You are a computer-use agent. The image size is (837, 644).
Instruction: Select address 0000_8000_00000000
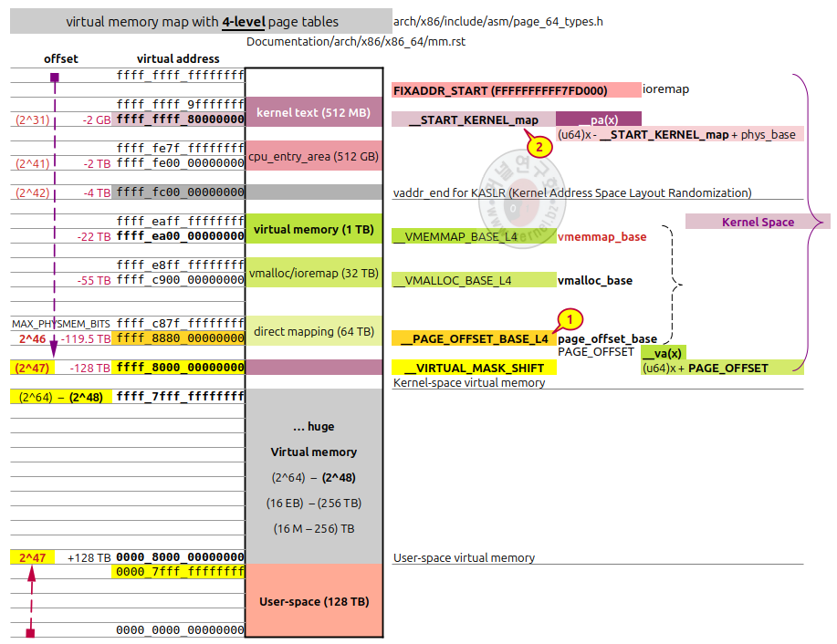pyautogui.click(x=181, y=557)
